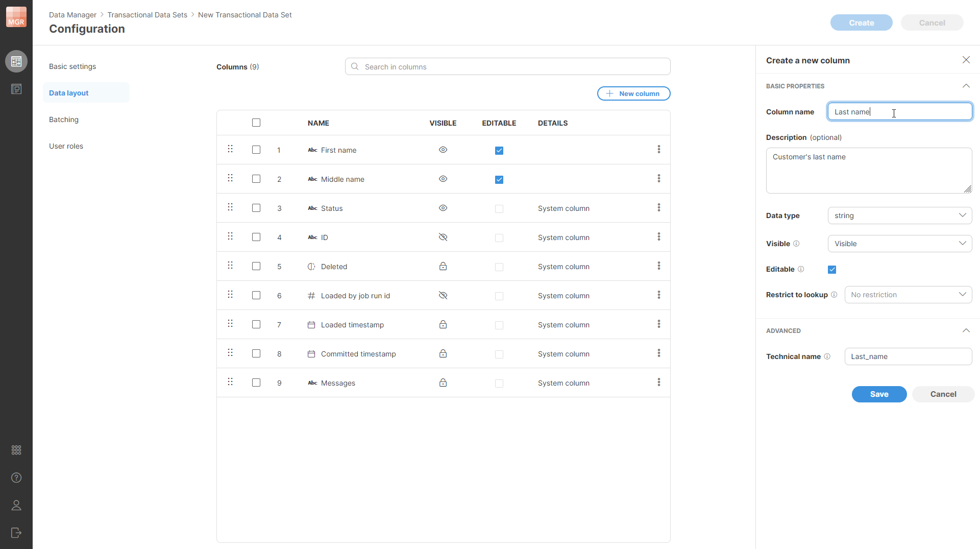
Task: Click the drag handle next to First name
Action: (230, 149)
